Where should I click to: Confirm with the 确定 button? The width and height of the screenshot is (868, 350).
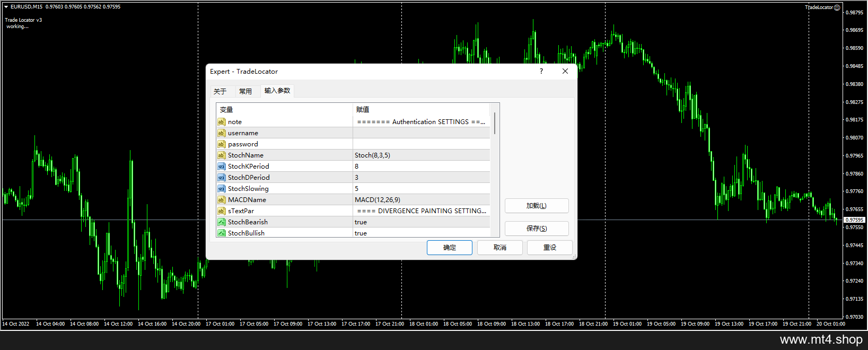coord(450,248)
